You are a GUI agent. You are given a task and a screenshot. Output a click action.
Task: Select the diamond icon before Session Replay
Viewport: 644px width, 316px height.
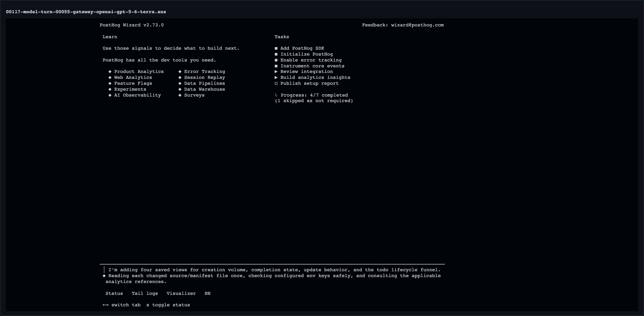[180, 78]
